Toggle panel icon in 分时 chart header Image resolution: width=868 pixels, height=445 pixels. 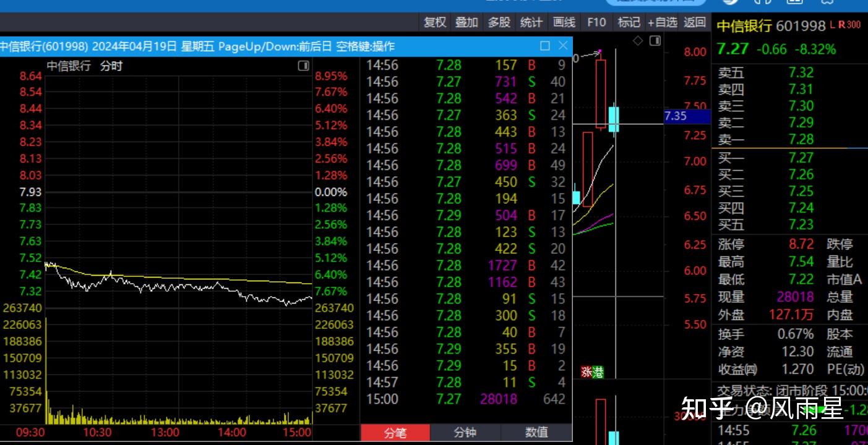pos(303,66)
